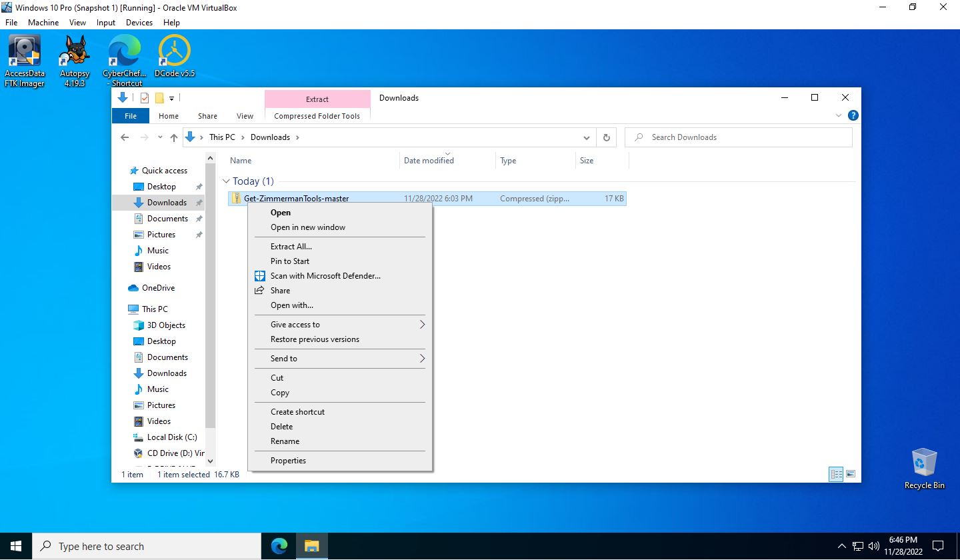
Task: Go up one folder level arrow
Action: [x=174, y=137]
